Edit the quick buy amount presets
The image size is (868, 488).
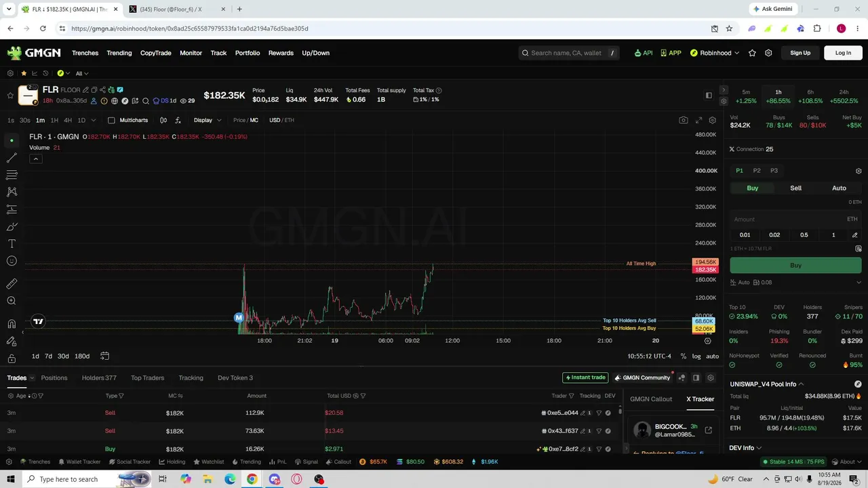(854, 235)
